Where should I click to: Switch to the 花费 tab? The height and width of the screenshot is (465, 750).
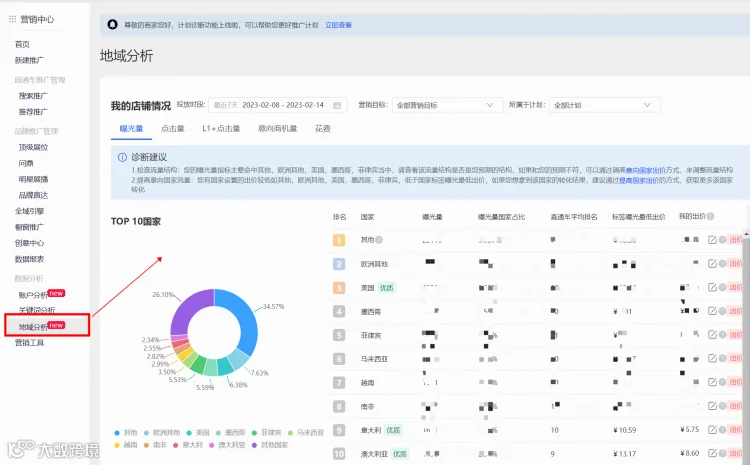coord(323,129)
